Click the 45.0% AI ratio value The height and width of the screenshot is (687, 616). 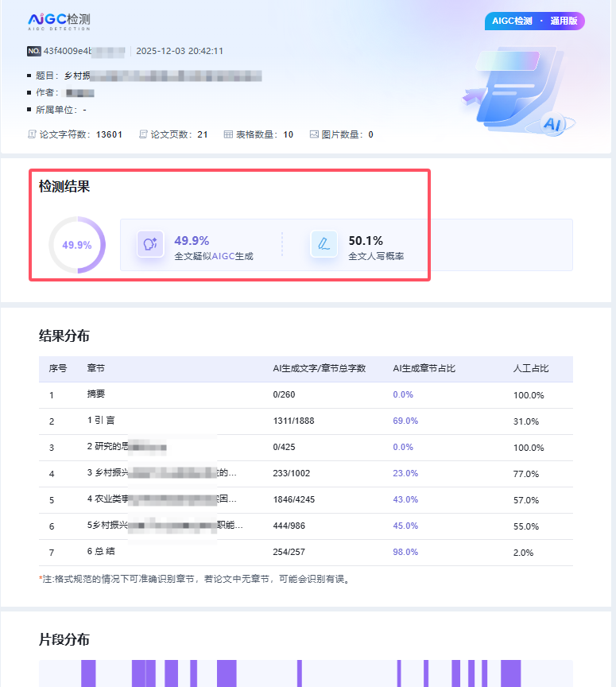coord(405,526)
